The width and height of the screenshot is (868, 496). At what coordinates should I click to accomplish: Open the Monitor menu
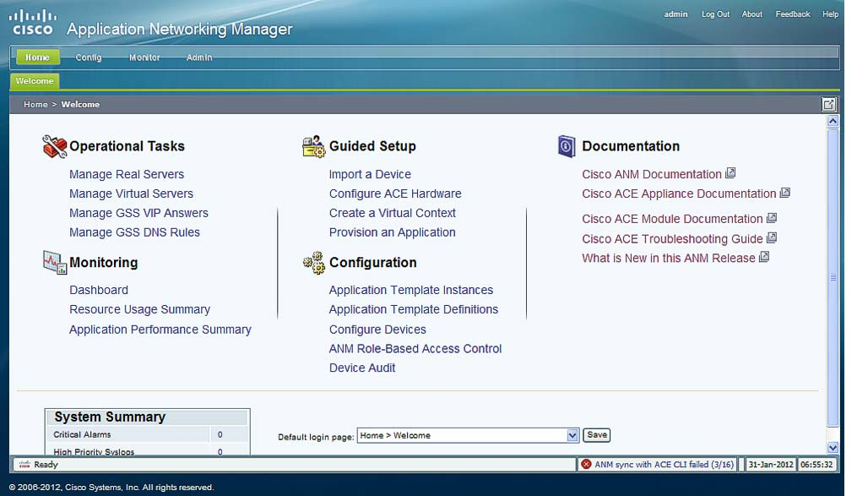tap(144, 57)
